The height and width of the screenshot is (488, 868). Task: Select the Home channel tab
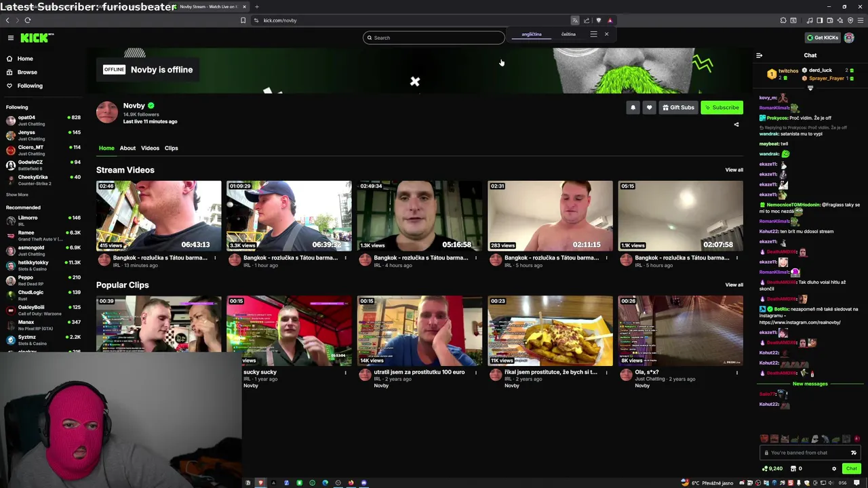[106, 148]
